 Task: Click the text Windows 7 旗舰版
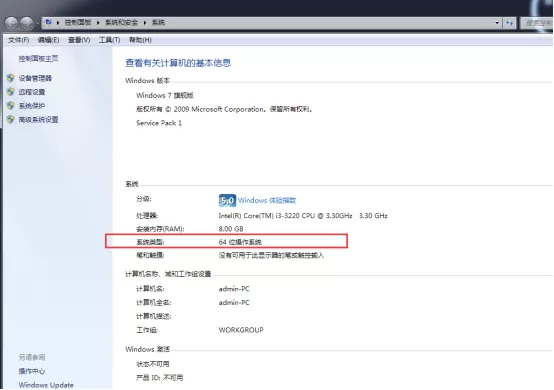(x=165, y=95)
